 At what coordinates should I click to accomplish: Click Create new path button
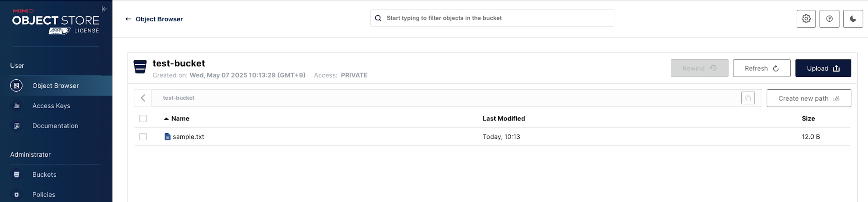(808, 98)
